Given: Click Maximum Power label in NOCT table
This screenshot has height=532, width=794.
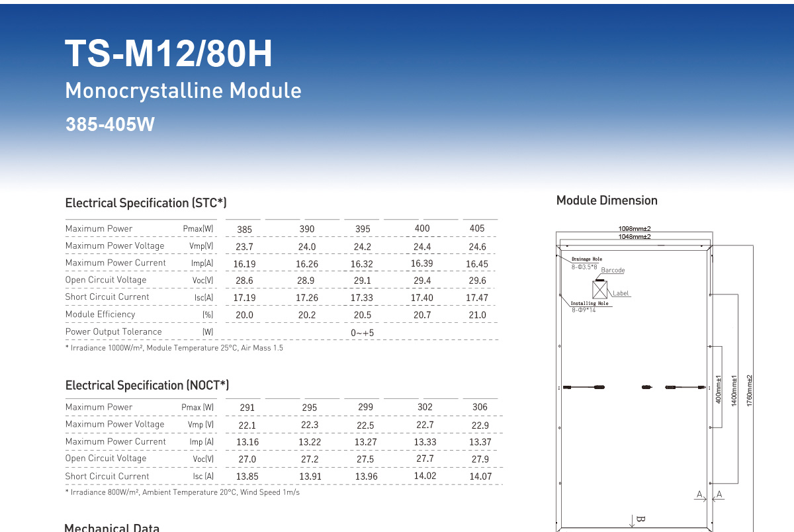Looking at the screenshot, I should 99,407.
